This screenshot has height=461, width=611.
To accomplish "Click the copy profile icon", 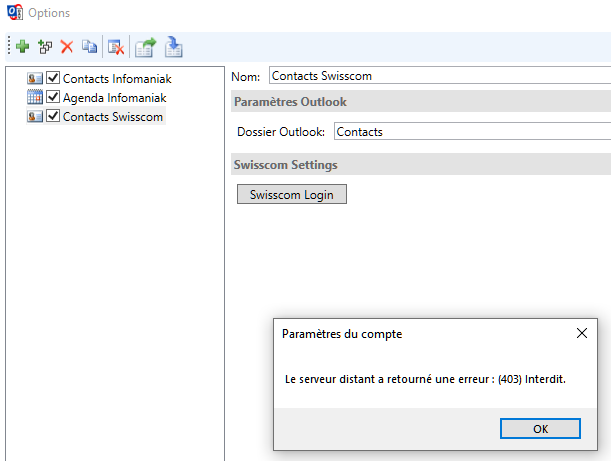I will (x=90, y=46).
